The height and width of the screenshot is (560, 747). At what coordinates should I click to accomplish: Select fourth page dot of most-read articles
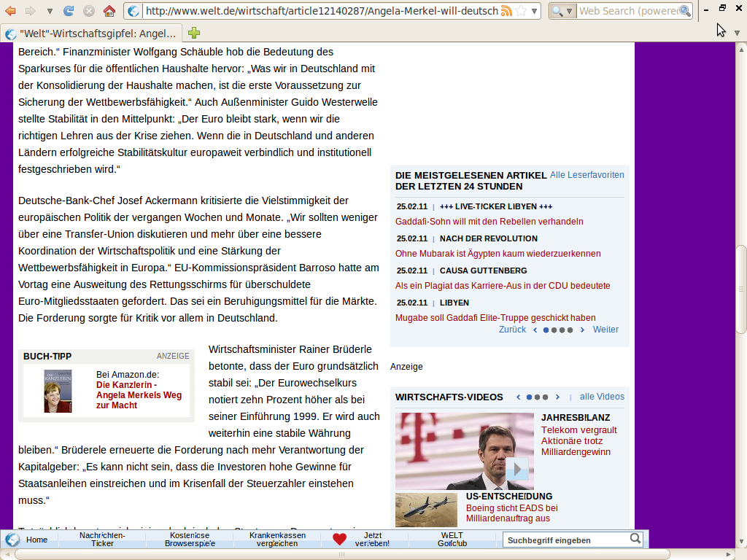pos(570,330)
